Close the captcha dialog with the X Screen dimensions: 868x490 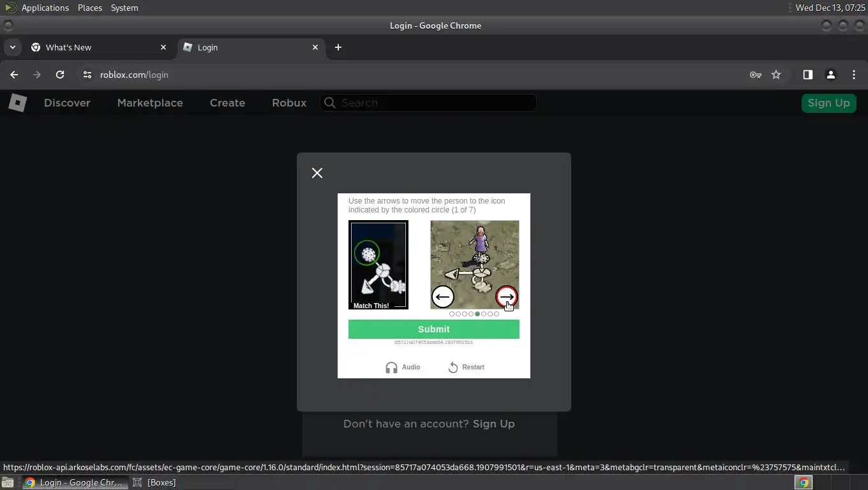pos(317,173)
